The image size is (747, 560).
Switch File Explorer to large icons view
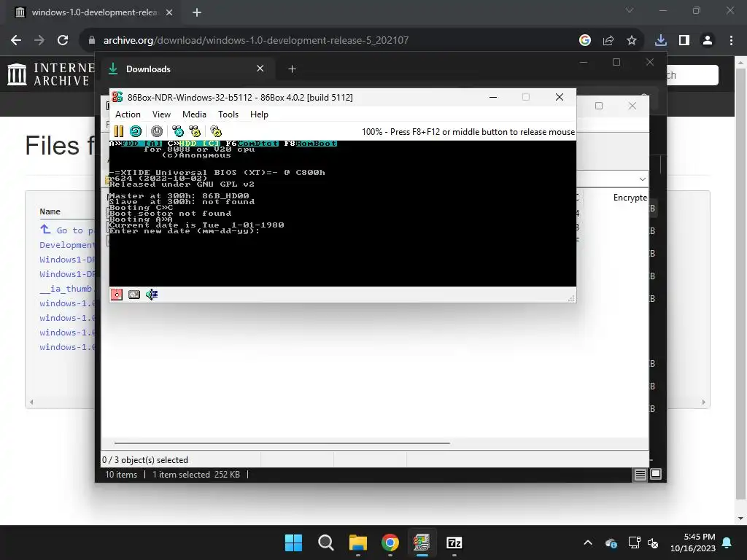[x=656, y=474]
